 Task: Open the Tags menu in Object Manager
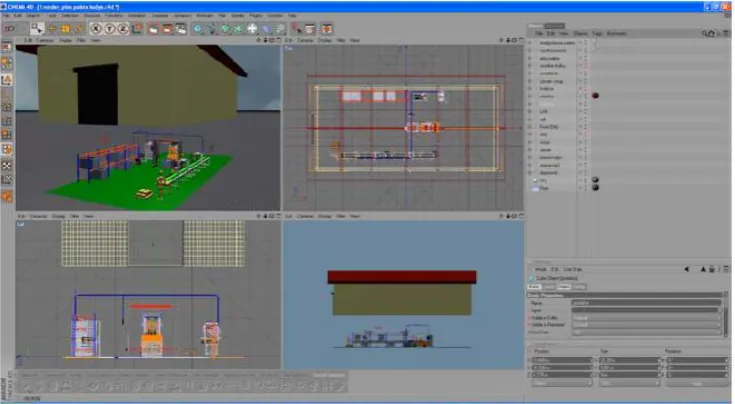point(597,33)
